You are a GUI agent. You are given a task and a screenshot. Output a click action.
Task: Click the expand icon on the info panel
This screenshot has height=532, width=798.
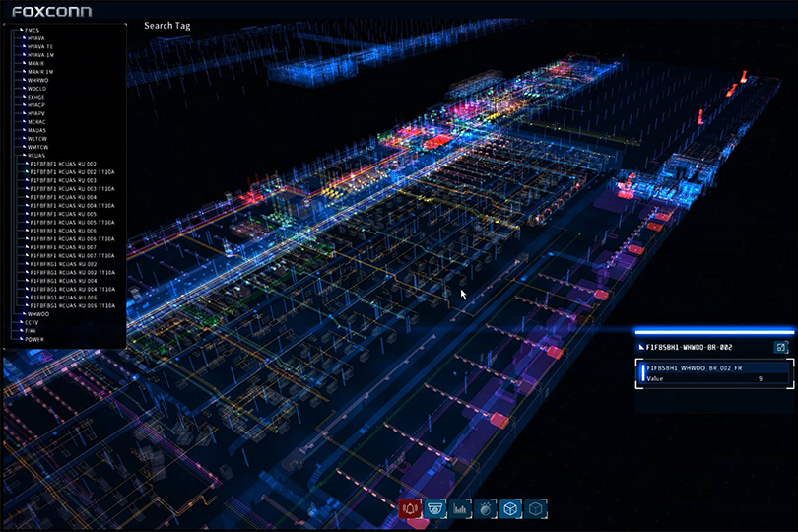click(781, 347)
